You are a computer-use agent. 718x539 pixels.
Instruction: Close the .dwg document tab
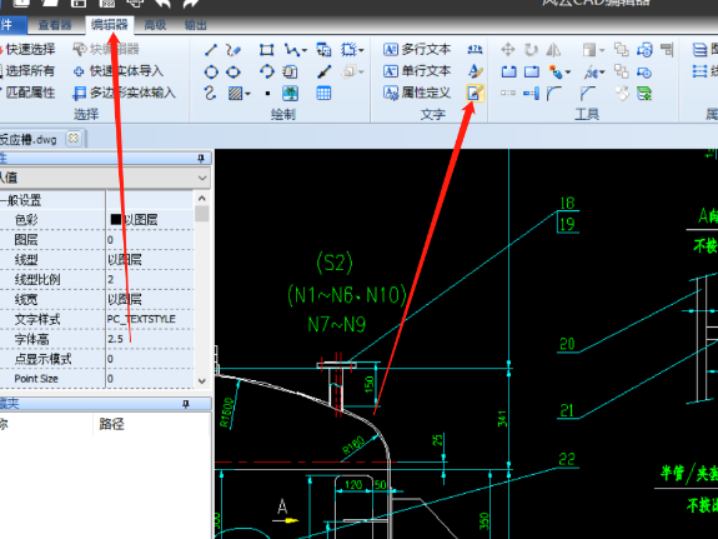coord(72,139)
